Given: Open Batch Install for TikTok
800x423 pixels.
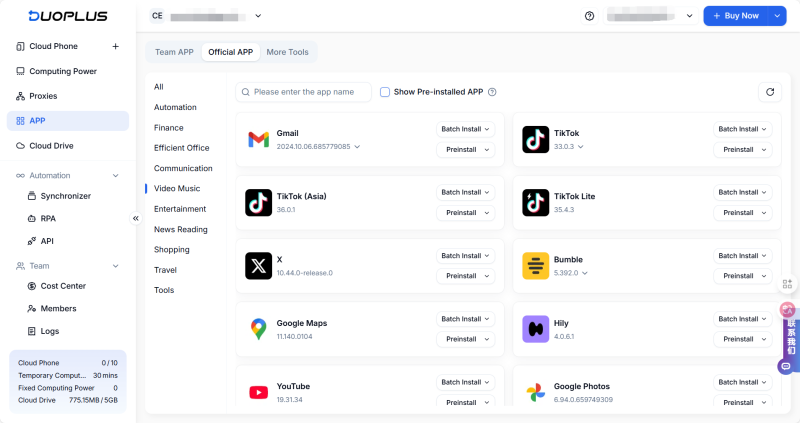Looking at the screenshot, I should (x=742, y=129).
